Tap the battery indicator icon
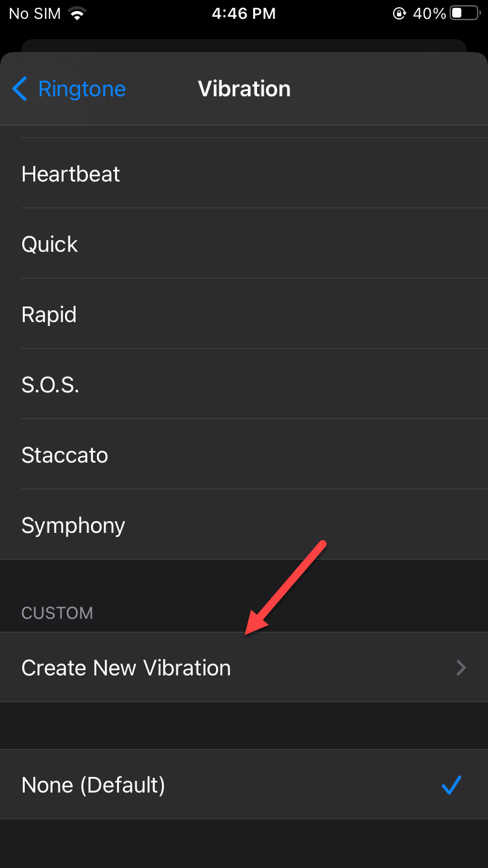 [x=464, y=13]
